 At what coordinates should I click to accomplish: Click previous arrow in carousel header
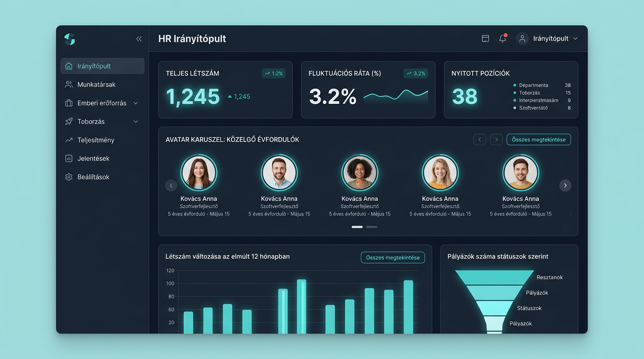[480, 139]
